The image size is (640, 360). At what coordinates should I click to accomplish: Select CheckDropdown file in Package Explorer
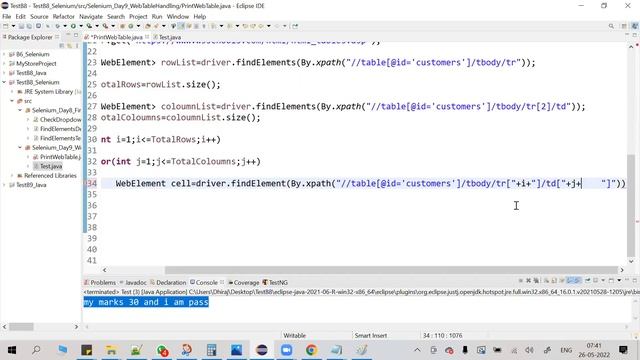tap(57, 120)
